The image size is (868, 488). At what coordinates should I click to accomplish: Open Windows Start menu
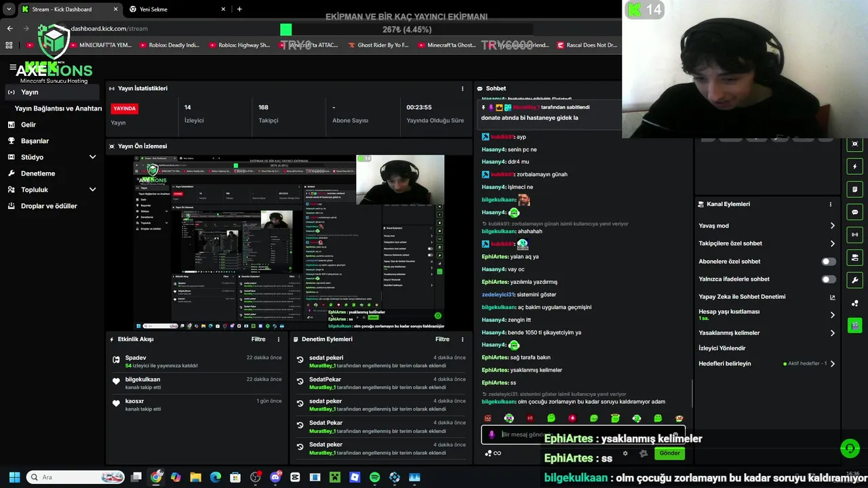tap(14, 477)
